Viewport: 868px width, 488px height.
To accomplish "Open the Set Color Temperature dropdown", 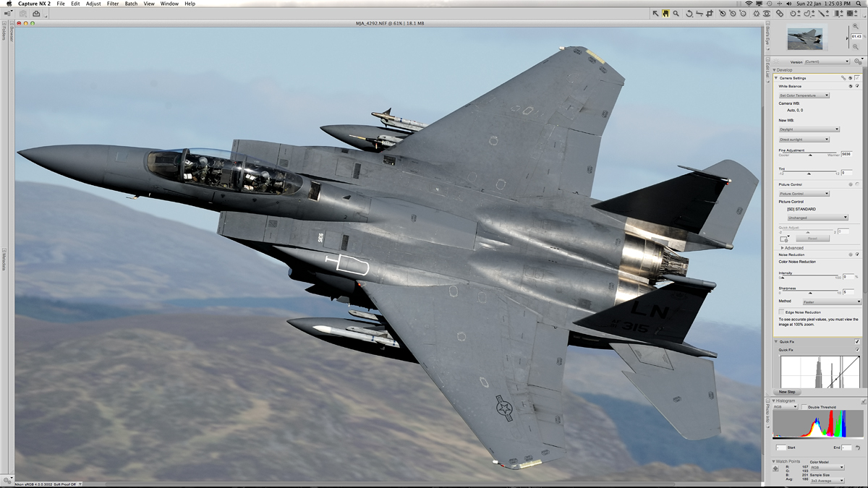I will click(804, 95).
